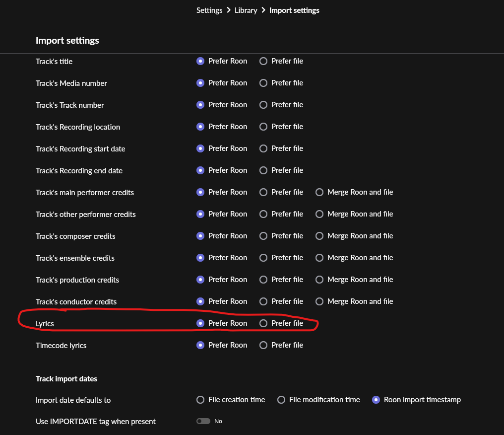The height and width of the screenshot is (435, 504).
Task: Select Roon import timestamp option
Action: point(376,400)
